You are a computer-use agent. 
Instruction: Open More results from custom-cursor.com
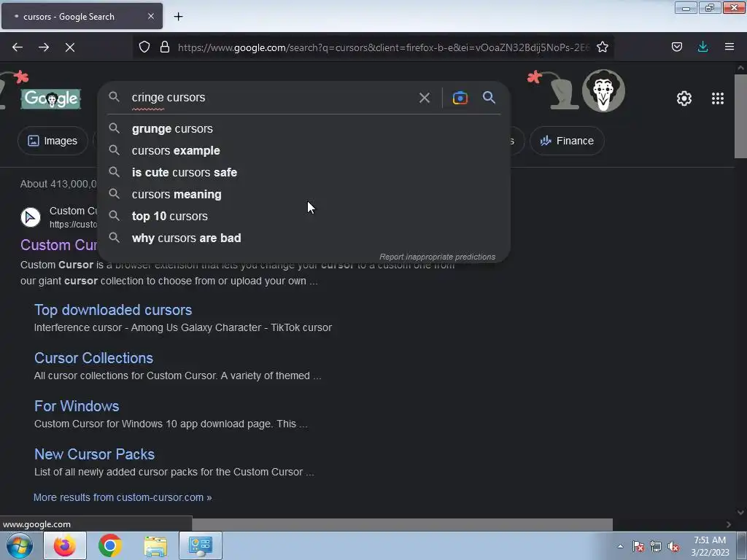[x=123, y=497]
